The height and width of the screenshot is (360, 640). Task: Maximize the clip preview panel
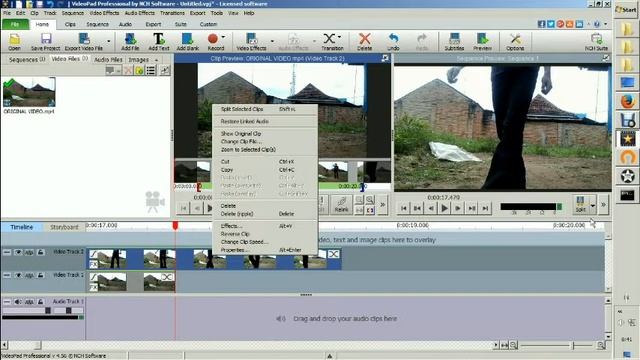(x=385, y=58)
